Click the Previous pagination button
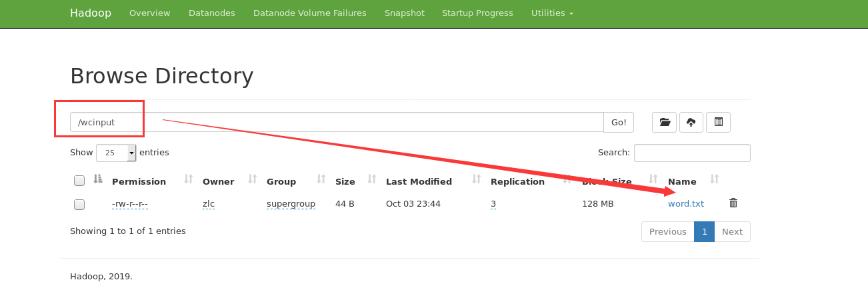868x308 pixels. [x=668, y=232]
